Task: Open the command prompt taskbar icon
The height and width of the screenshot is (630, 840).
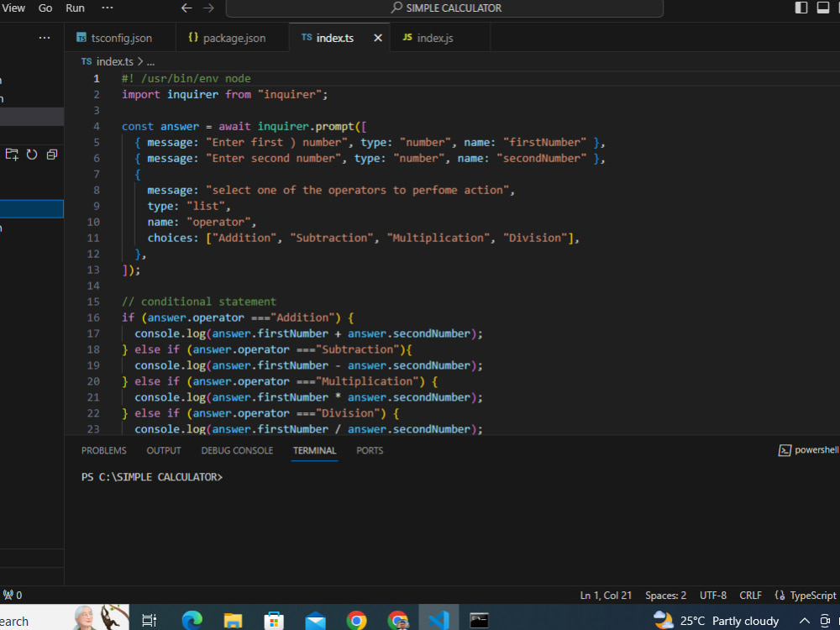Action: 479,621
